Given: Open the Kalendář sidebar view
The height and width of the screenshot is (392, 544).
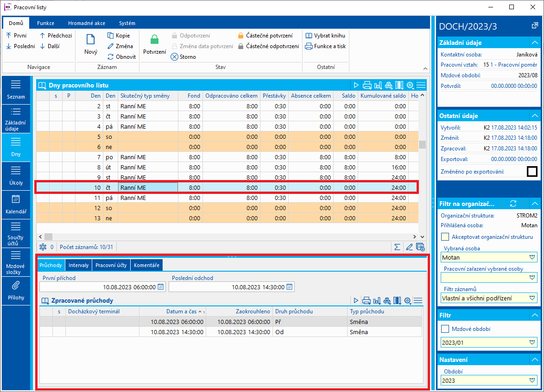Looking at the screenshot, I should click(x=16, y=204).
